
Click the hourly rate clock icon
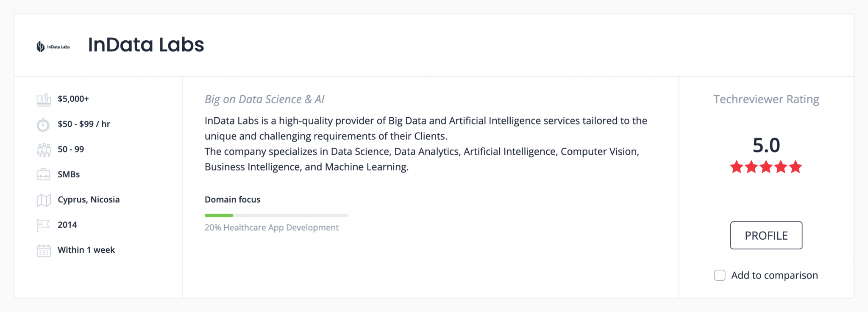(x=43, y=124)
